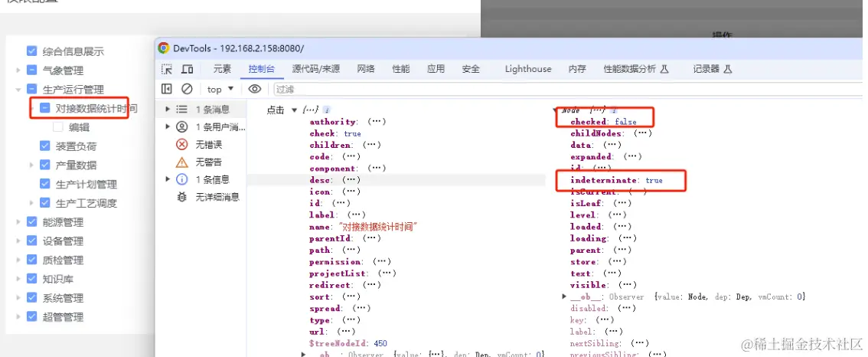Expand the 质检管理 tree node arrow
Viewport: 868px width, 357px height.
click(x=18, y=260)
